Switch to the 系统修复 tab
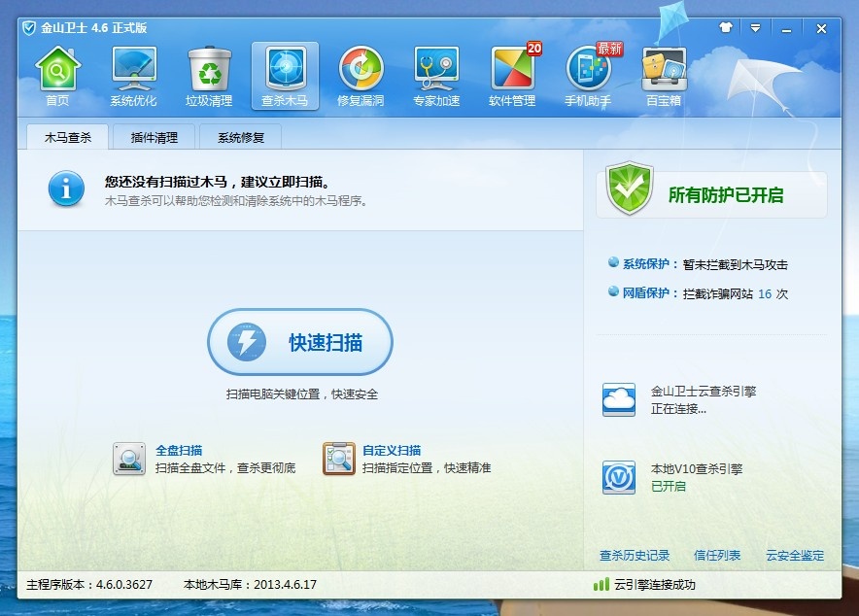 (240, 137)
